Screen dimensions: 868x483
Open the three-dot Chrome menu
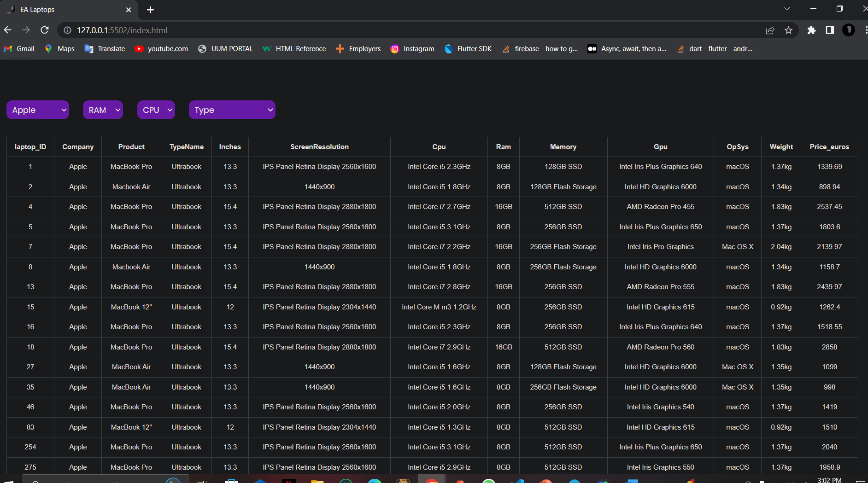pos(866,30)
